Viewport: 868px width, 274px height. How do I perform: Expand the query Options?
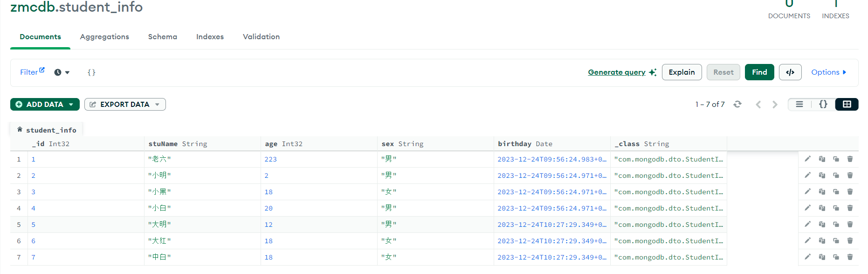(x=829, y=72)
